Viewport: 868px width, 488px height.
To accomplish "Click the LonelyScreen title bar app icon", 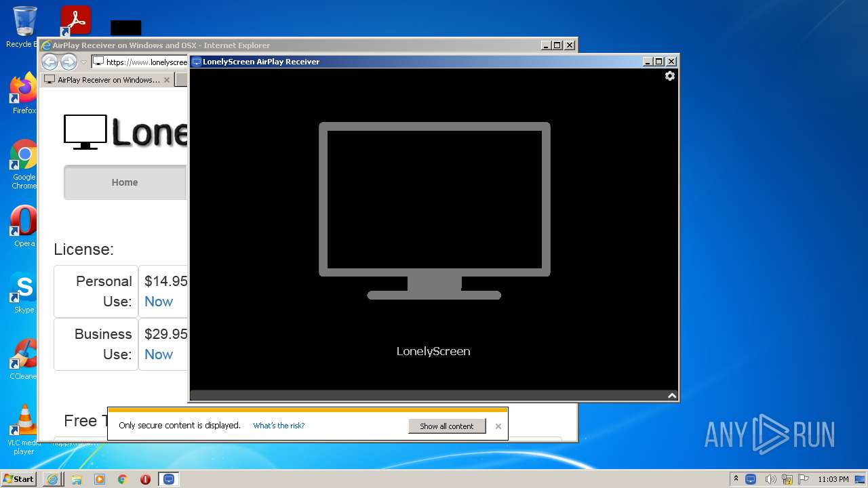I will coord(197,62).
